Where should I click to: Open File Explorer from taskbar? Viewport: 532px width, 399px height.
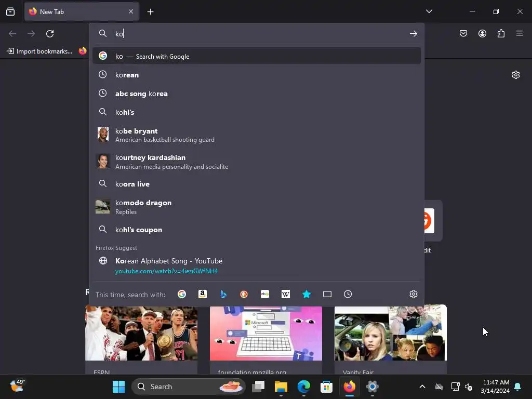[x=281, y=387]
